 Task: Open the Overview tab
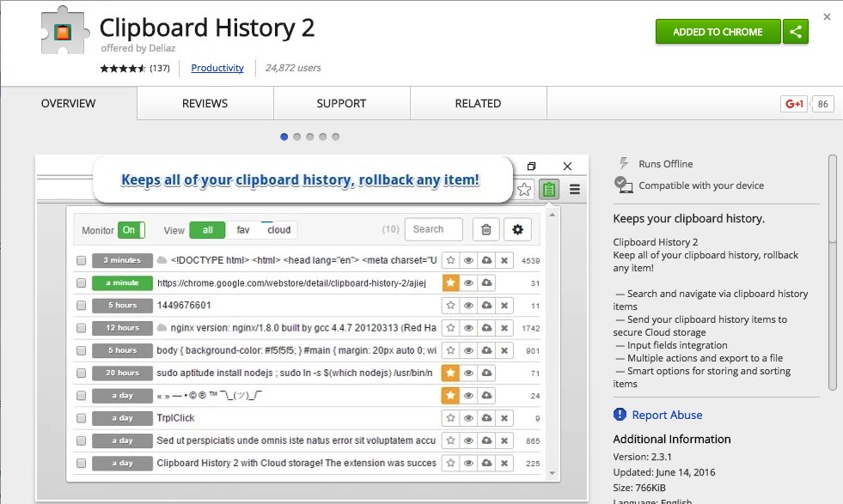68,103
